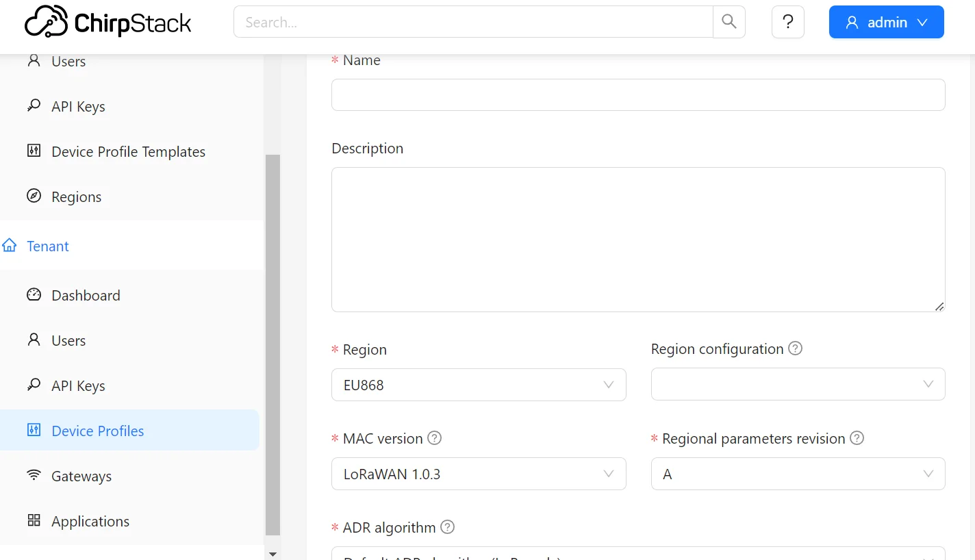Expand the Region EU868 dropdown
The image size is (975, 560).
click(x=479, y=385)
